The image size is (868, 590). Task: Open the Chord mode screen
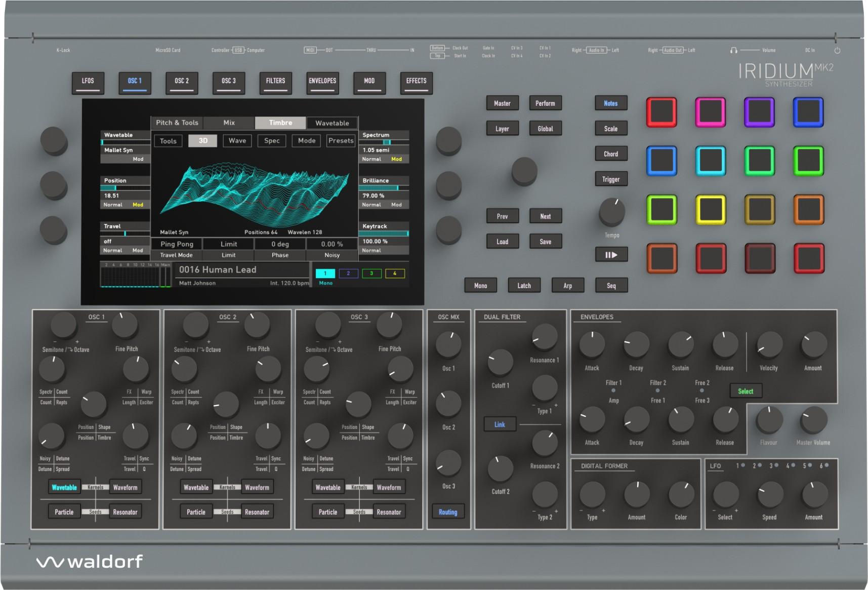[611, 153]
